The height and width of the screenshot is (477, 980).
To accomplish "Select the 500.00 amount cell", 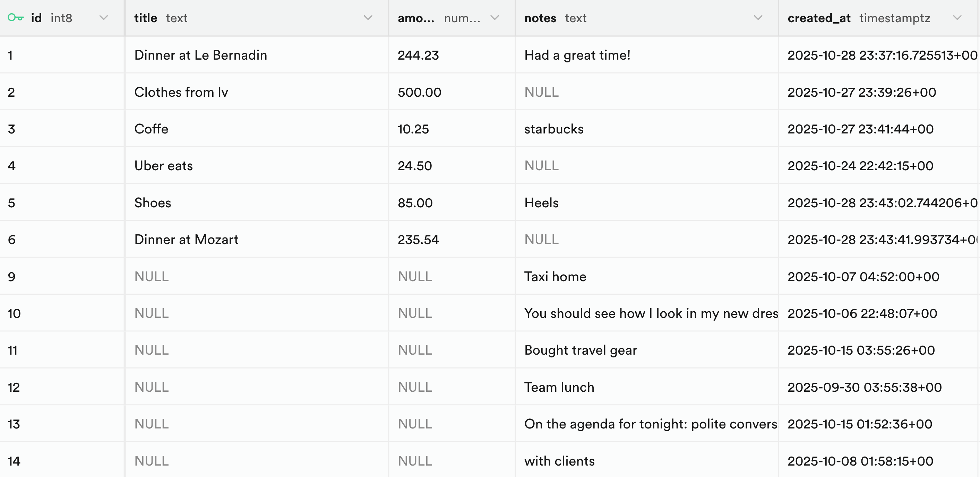I will (419, 92).
